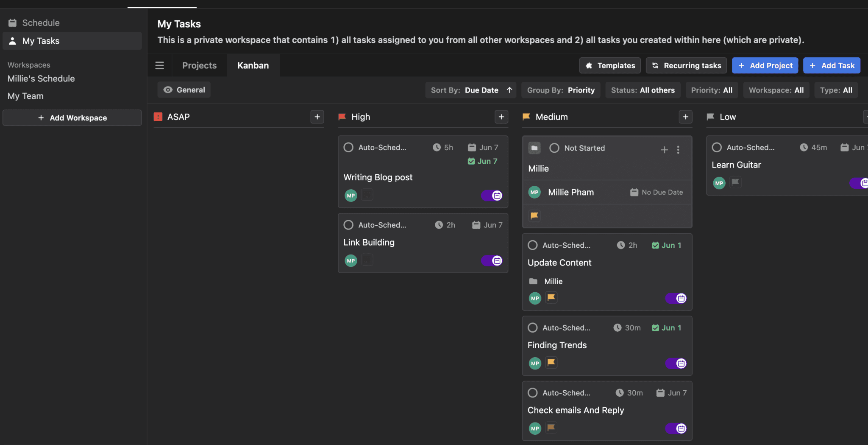The image size is (868, 445).
Task: Add a new task to the Medium column
Action: tap(686, 117)
